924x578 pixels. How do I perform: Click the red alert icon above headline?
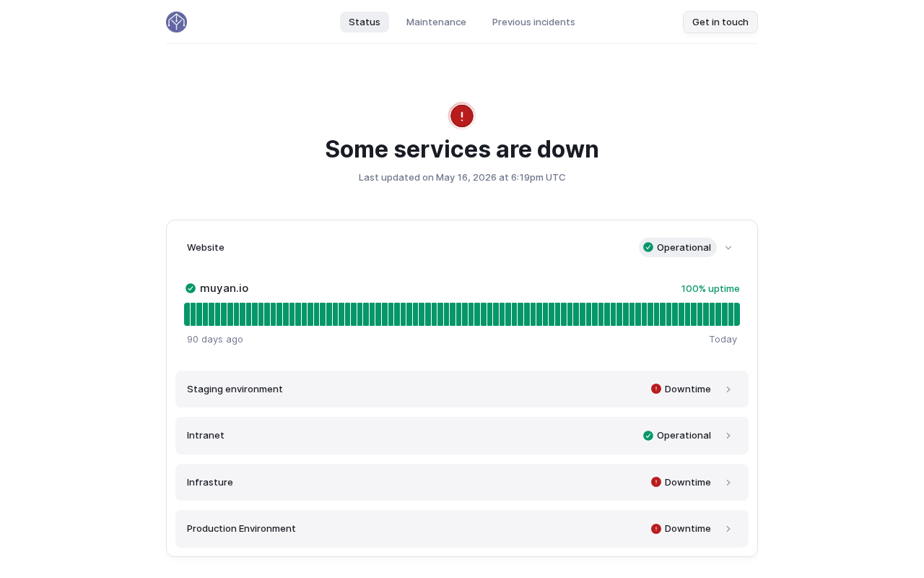(x=462, y=116)
